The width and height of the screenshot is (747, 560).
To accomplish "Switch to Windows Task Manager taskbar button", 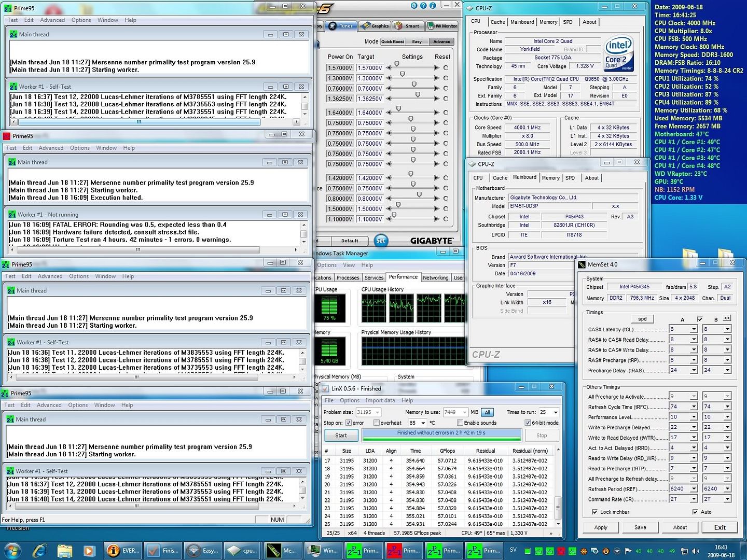I will (x=322, y=550).
